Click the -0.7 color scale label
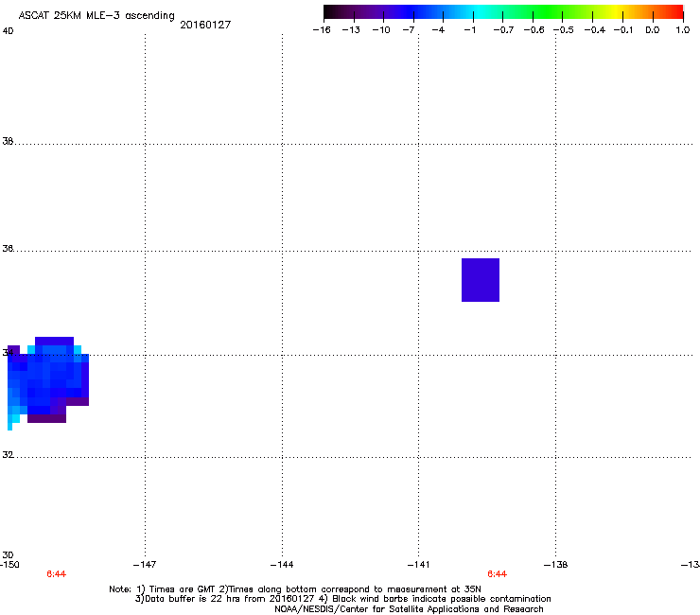The width and height of the screenshot is (700, 615). pyautogui.click(x=503, y=30)
